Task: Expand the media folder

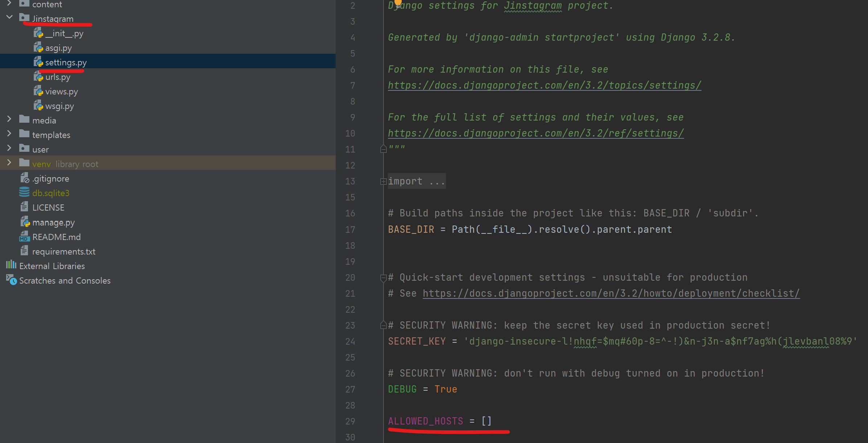Action: pos(9,119)
